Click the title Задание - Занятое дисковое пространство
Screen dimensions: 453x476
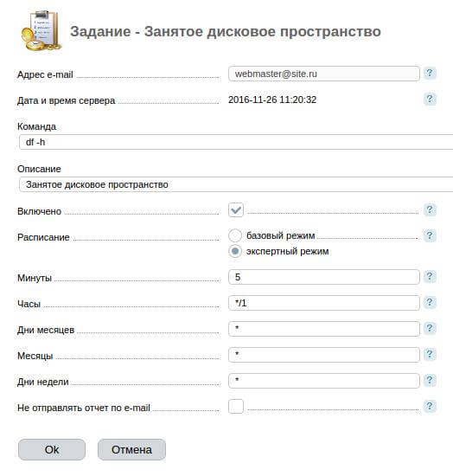pos(226,31)
